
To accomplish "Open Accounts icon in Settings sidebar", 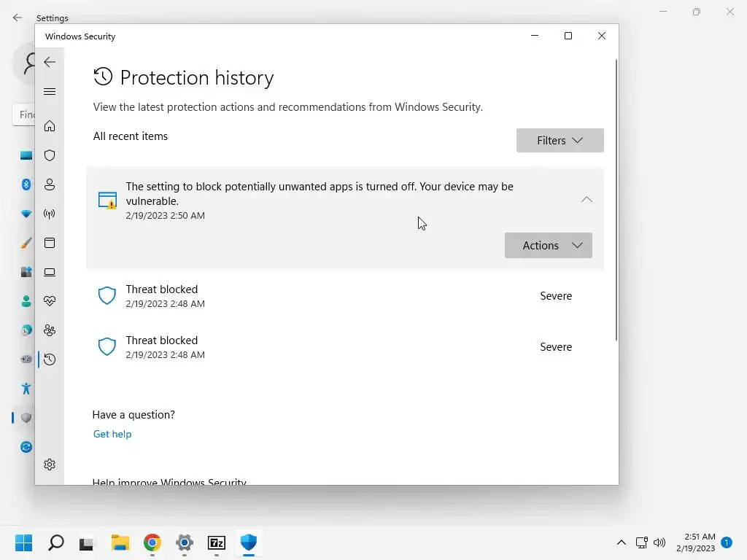I will click(x=26, y=301).
